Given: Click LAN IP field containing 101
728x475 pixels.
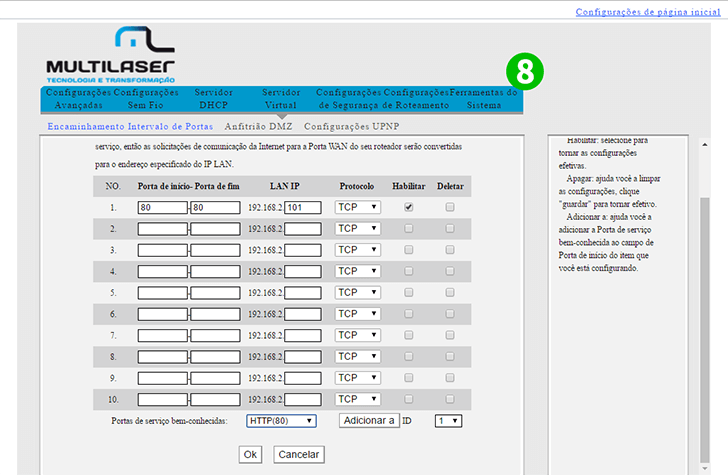Looking at the screenshot, I should (303, 208).
